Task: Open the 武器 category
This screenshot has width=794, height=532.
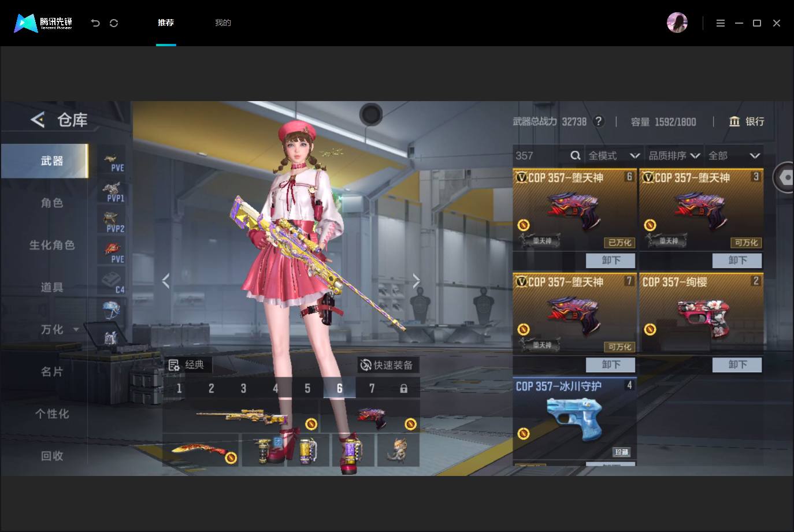Action: (44, 161)
